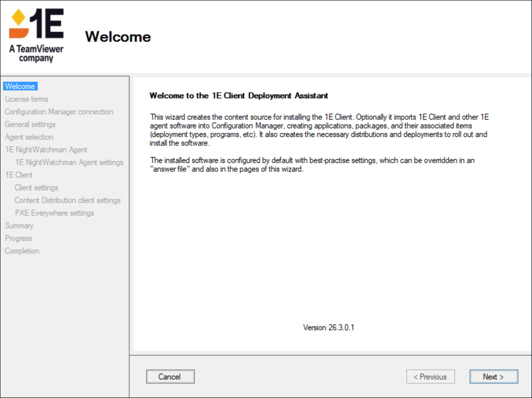Open License terms step
The width and height of the screenshot is (532, 398).
[27, 99]
